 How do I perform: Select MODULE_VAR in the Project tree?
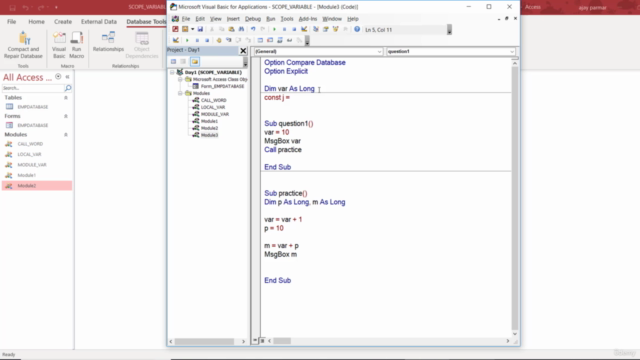tap(215, 114)
